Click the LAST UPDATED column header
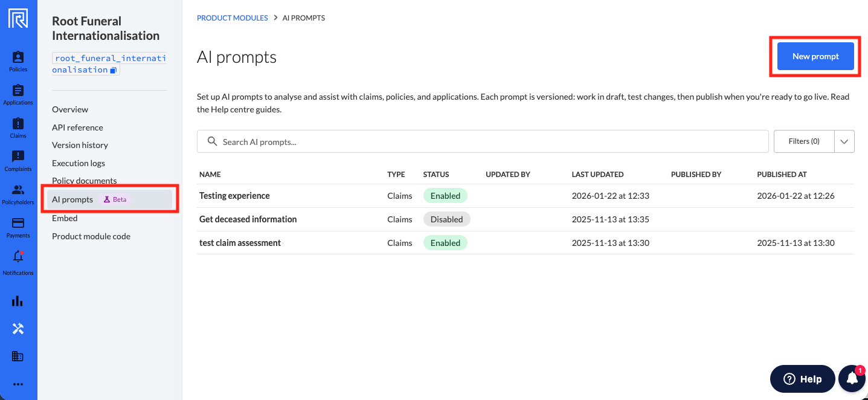 click(598, 174)
